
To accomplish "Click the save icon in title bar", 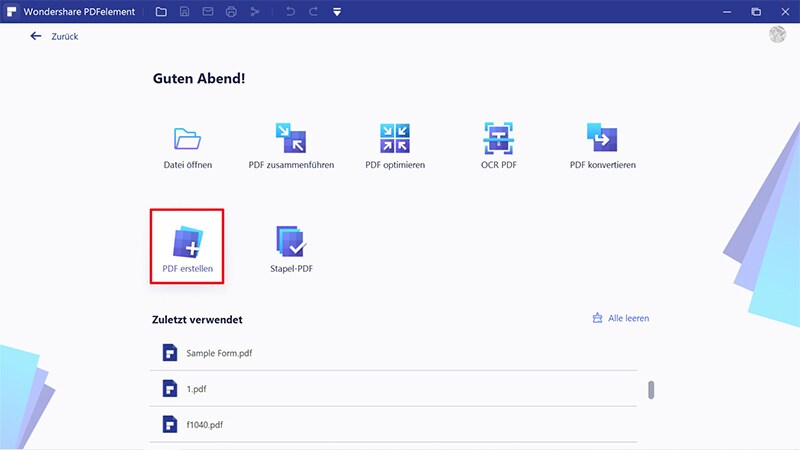I will (x=185, y=12).
